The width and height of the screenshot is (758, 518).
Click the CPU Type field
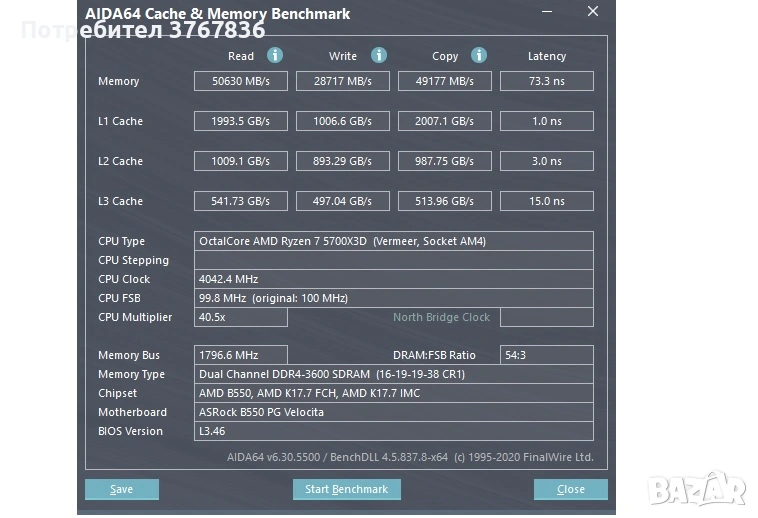click(393, 241)
